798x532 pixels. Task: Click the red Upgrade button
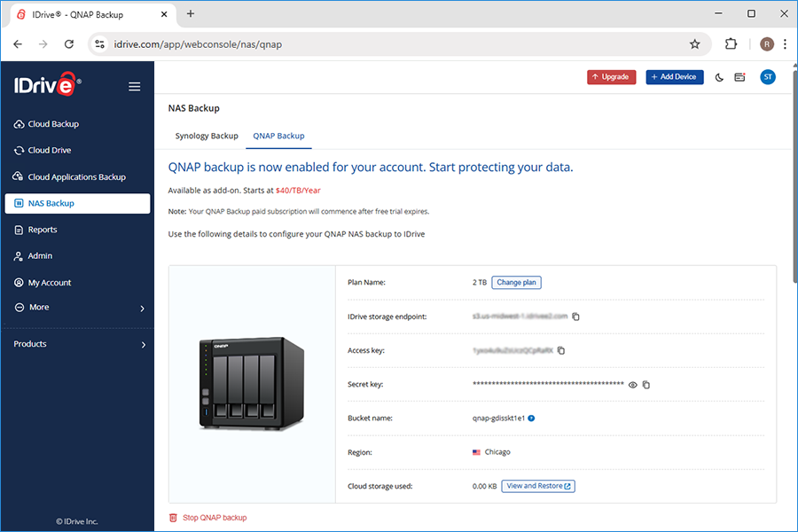[611, 77]
